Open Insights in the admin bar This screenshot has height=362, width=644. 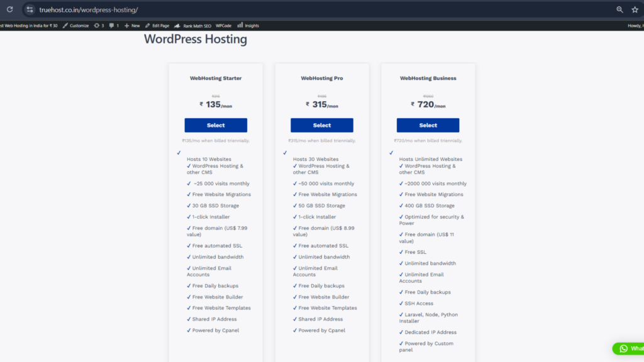coord(248,25)
